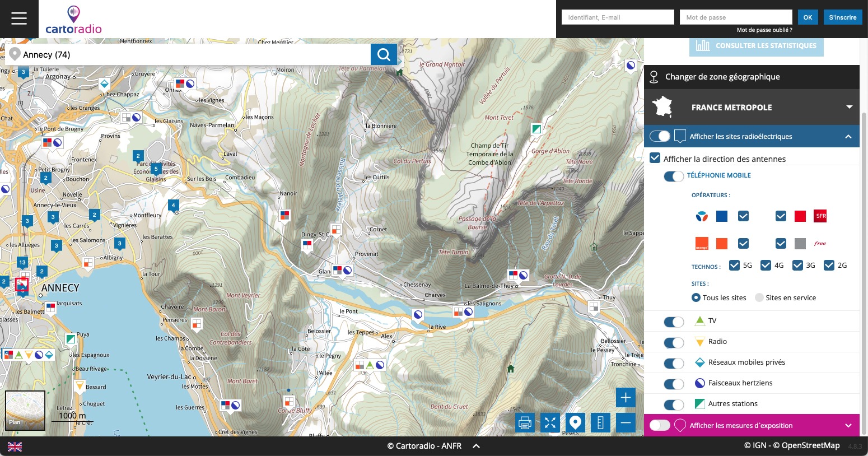Image resolution: width=868 pixels, height=456 pixels.
Task: Switch language via the UK flag
Action: tap(15, 446)
